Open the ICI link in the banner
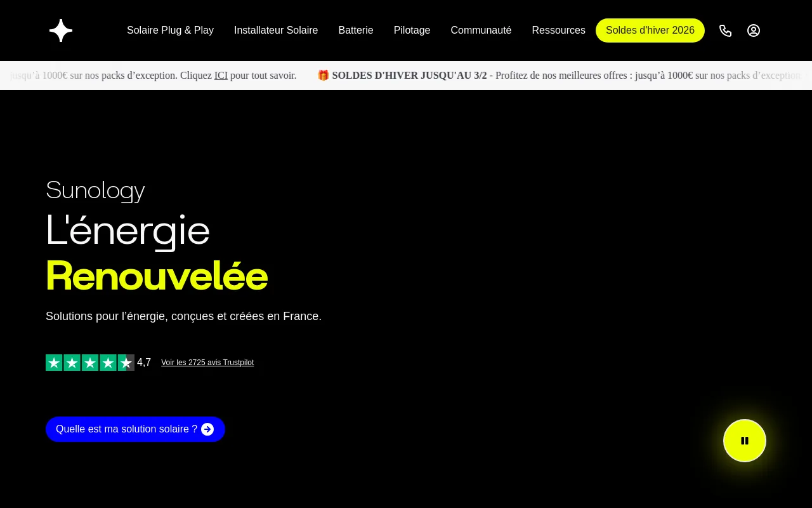 point(221,76)
